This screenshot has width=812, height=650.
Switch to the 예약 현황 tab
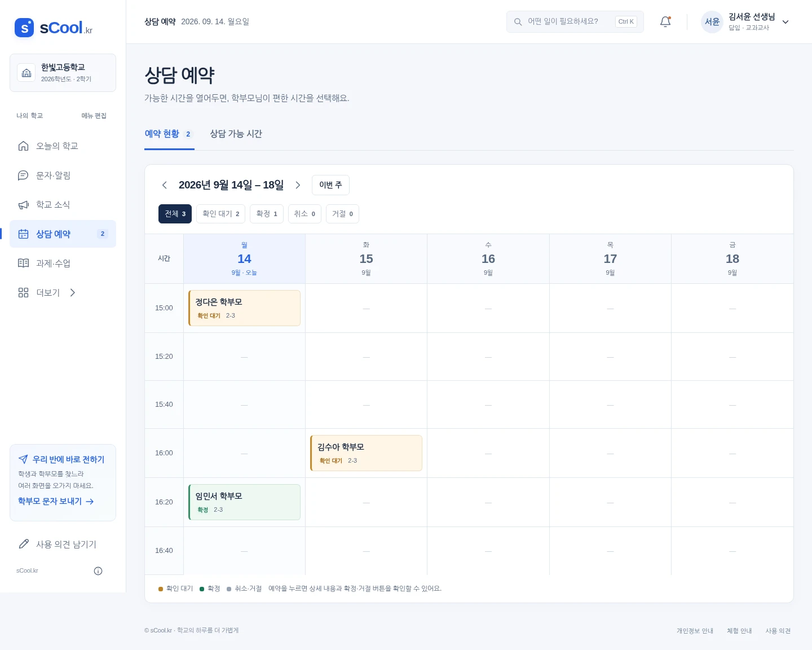coord(169,134)
